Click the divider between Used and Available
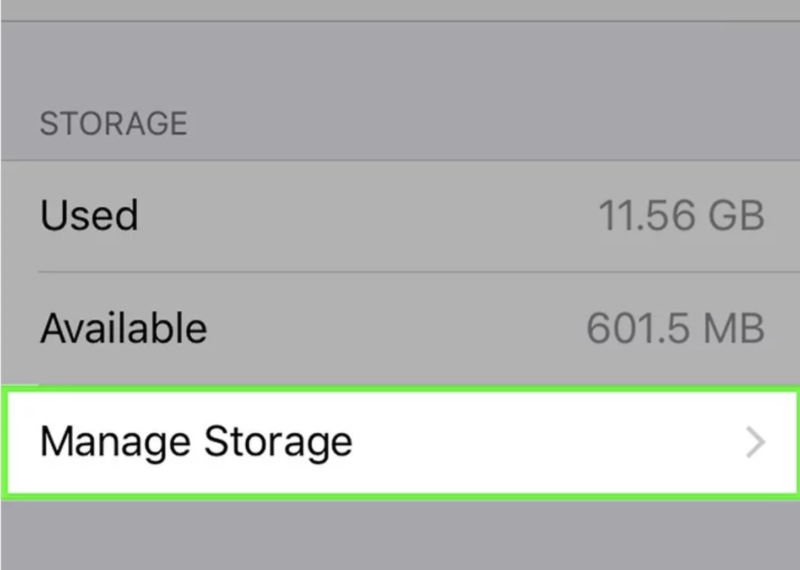 tap(400, 271)
